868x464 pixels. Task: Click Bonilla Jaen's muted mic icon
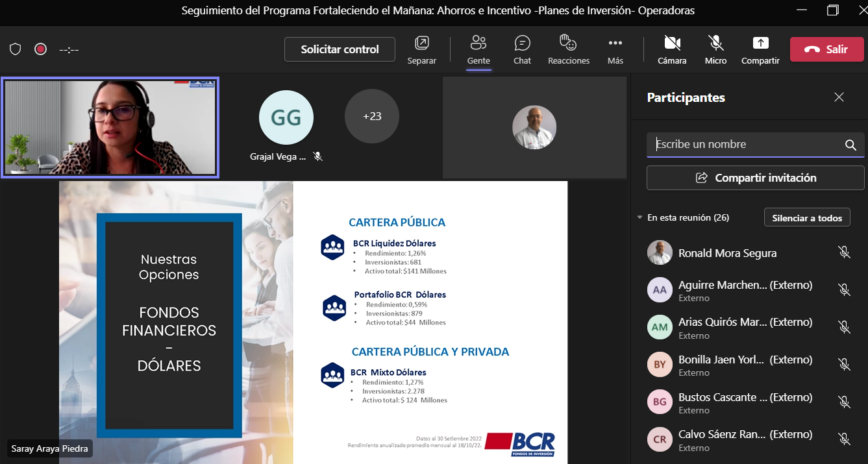844,365
